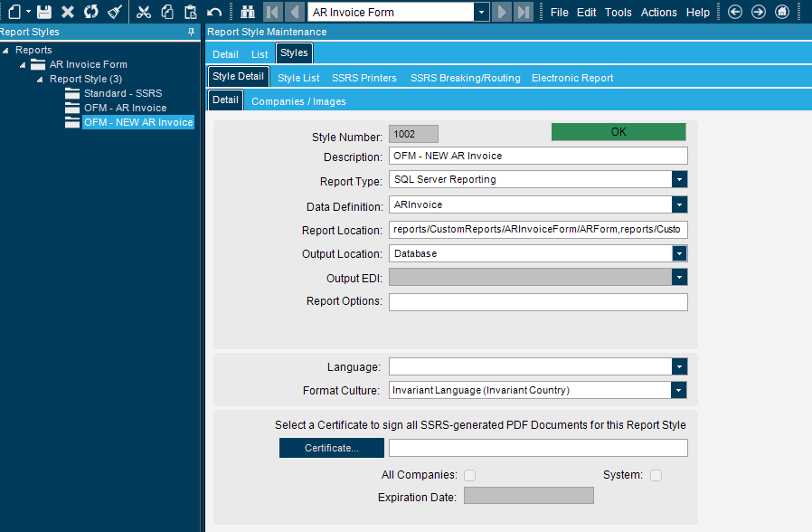
Task: Click the Style Number field
Action: pyautogui.click(x=413, y=134)
